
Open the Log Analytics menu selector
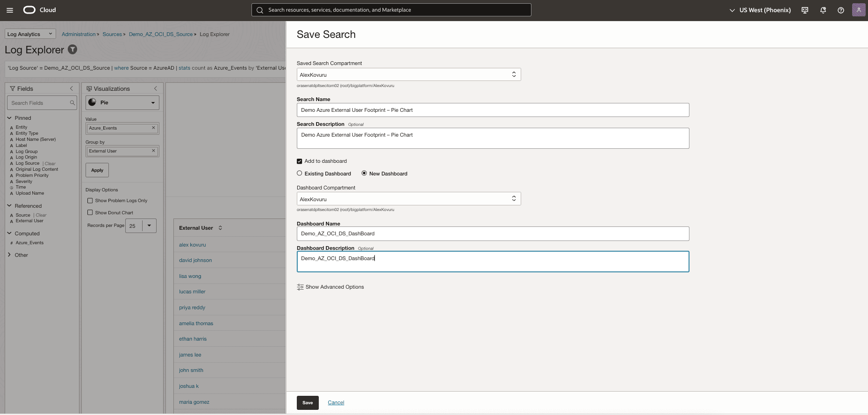click(x=30, y=34)
